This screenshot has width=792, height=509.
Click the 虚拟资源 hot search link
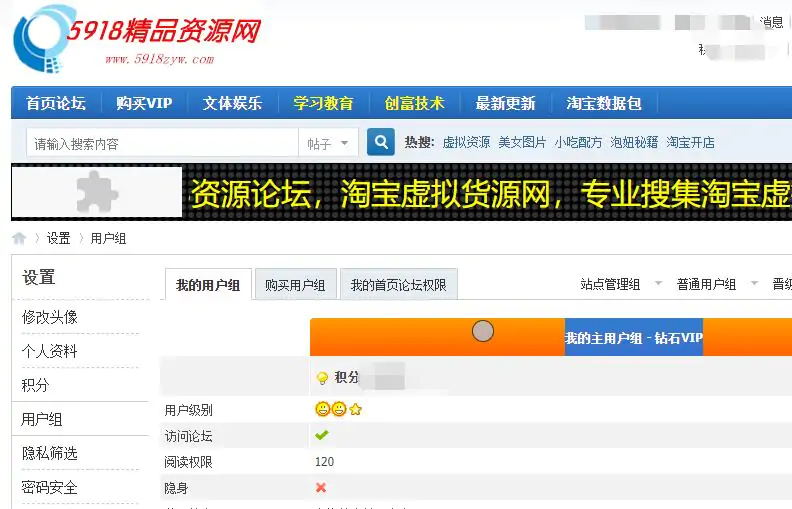(466, 142)
